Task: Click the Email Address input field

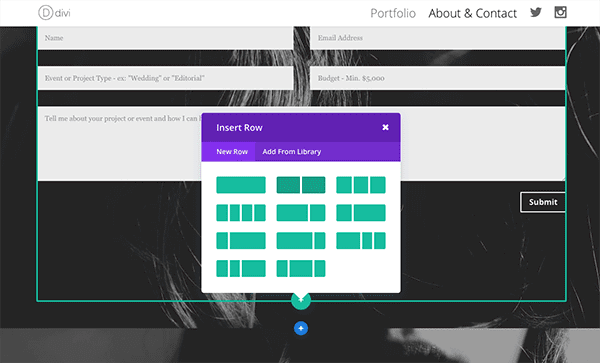Action: pyautogui.click(x=437, y=38)
